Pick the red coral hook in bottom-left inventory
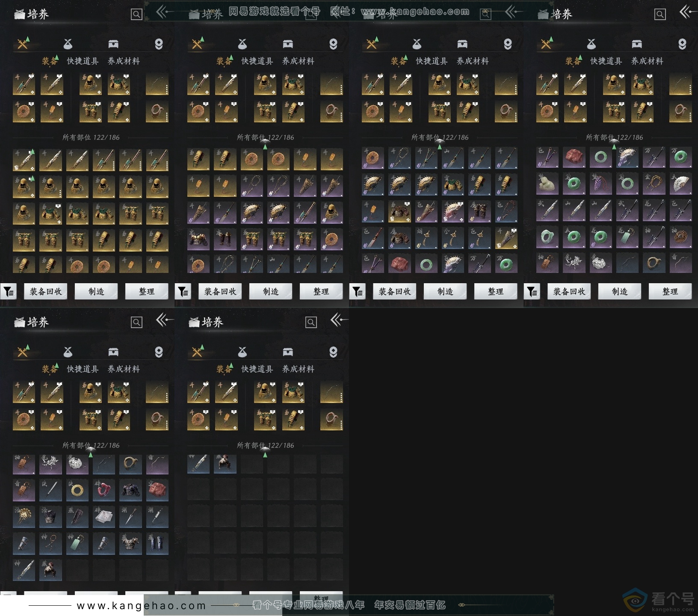698x616 pixels. point(104,490)
